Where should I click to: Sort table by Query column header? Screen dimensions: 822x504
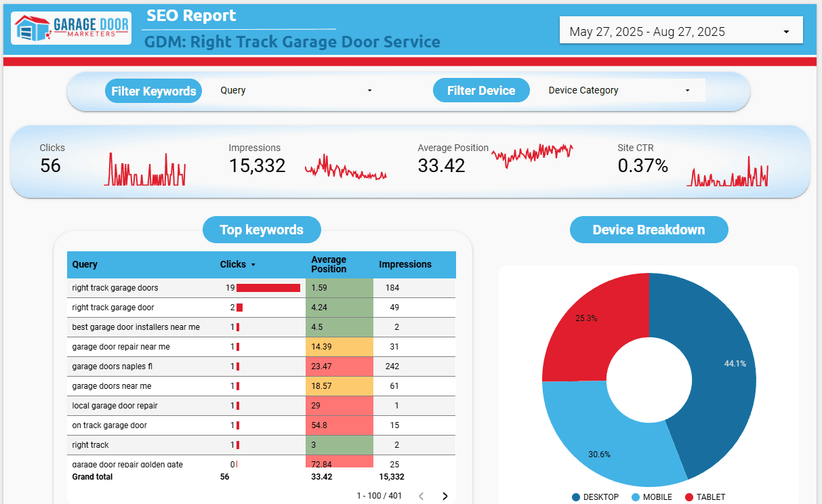[x=85, y=265]
